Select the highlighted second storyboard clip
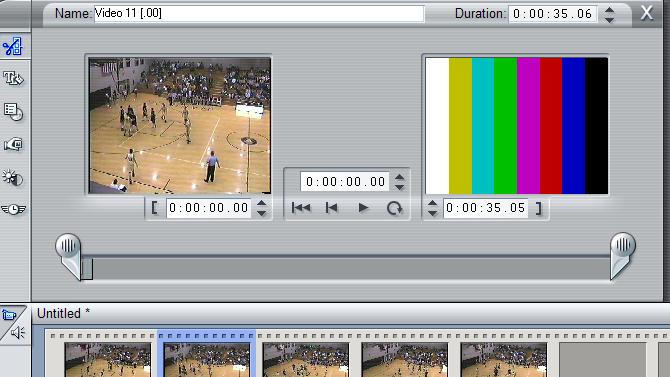The height and width of the screenshot is (377, 670). [207, 354]
